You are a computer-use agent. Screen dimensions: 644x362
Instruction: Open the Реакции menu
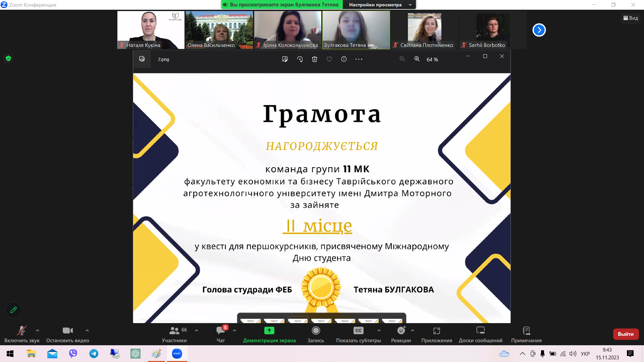pos(401,334)
